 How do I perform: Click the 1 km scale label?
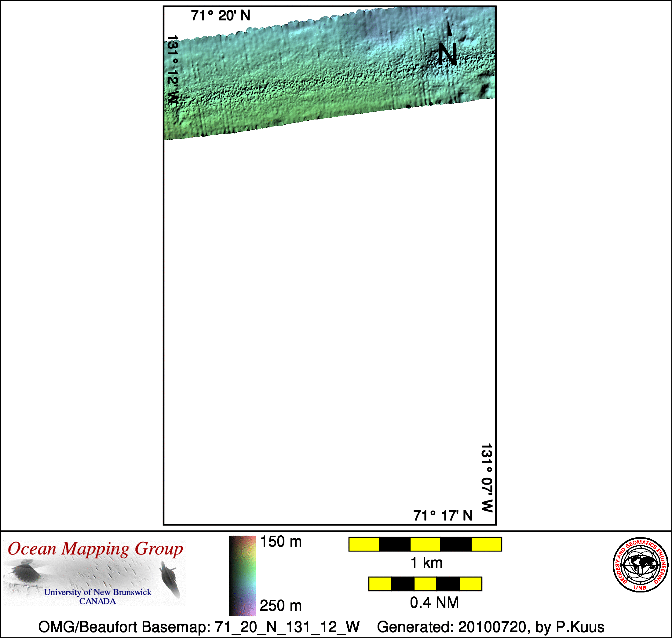426,563
